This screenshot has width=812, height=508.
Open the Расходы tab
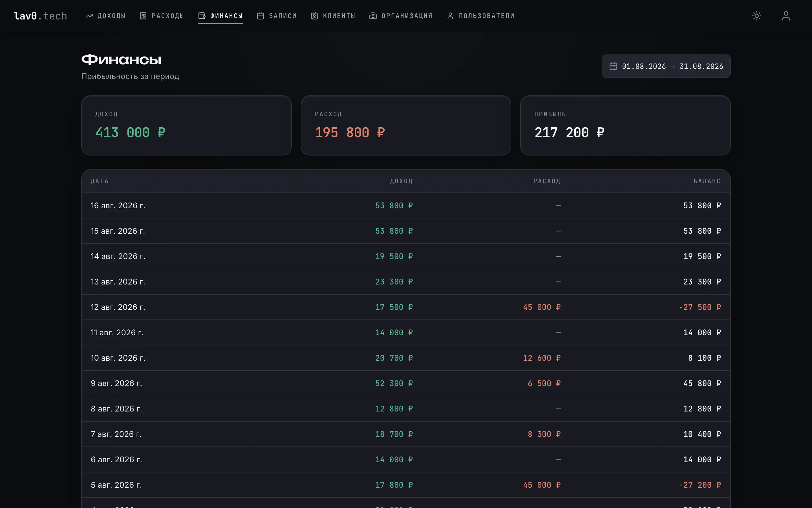[162, 16]
